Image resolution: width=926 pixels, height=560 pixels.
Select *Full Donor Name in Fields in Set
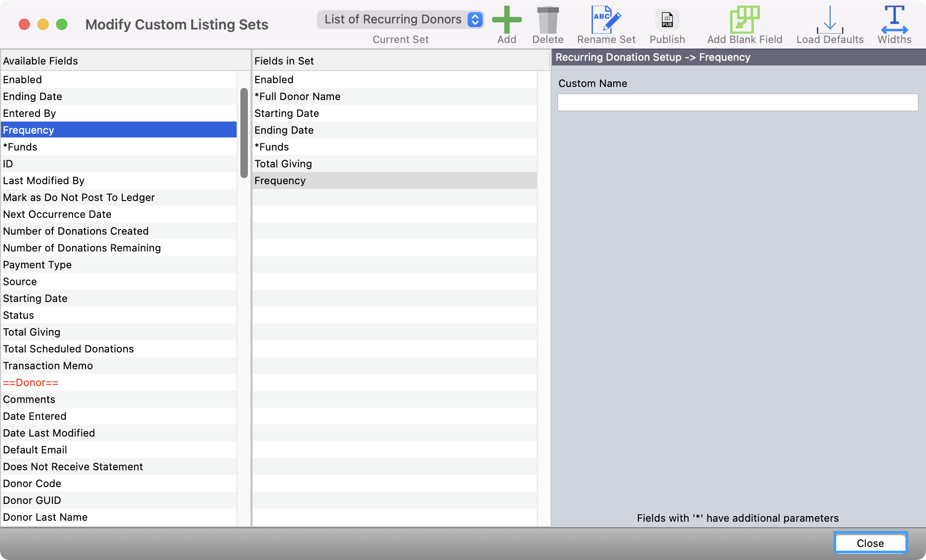[394, 96]
